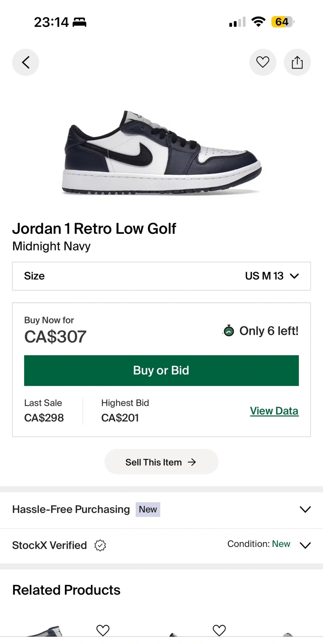Screen dimensions: 323x644
Task: Tap the battery indicator showing 64
Action: [x=282, y=22]
